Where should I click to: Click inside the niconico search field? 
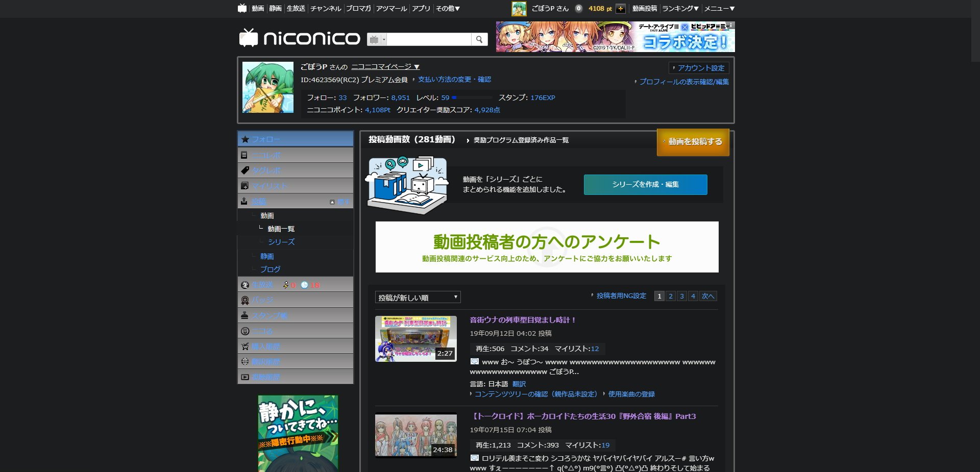click(x=429, y=39)
